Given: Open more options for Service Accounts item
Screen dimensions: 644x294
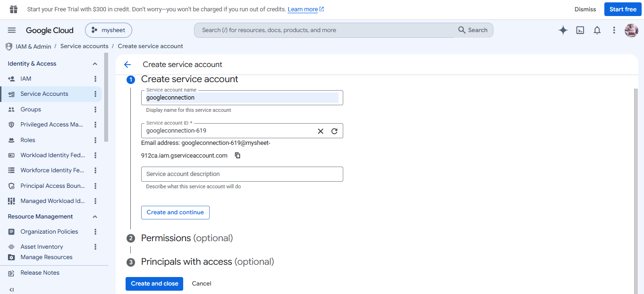Looking at the screenshot, I should [95, 94].
